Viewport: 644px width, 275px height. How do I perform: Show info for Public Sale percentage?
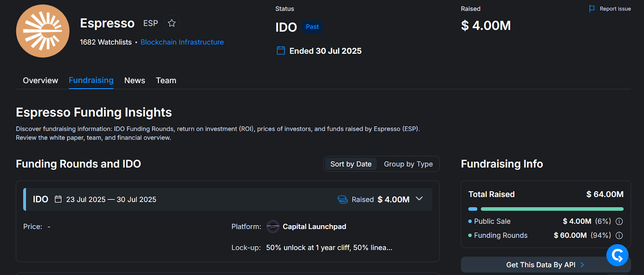[619, 222]
